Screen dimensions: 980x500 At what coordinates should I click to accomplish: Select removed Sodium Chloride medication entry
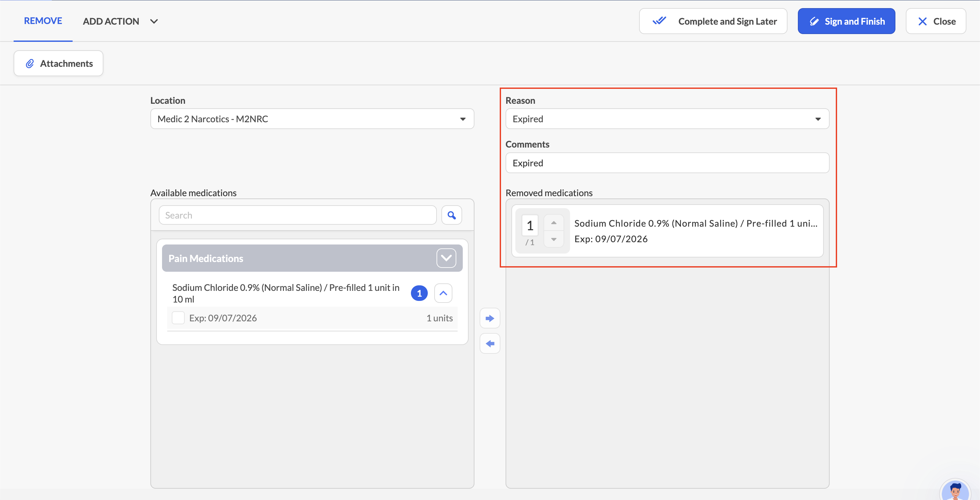click(667, 231)
